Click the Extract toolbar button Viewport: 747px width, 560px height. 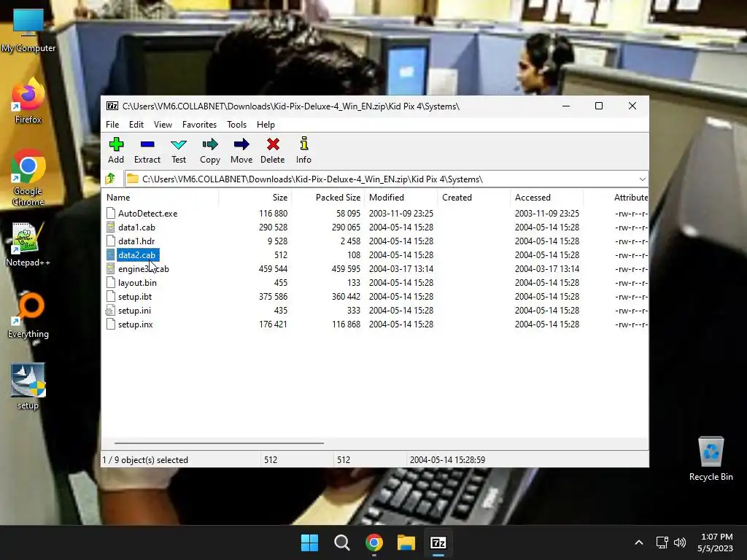147,150
